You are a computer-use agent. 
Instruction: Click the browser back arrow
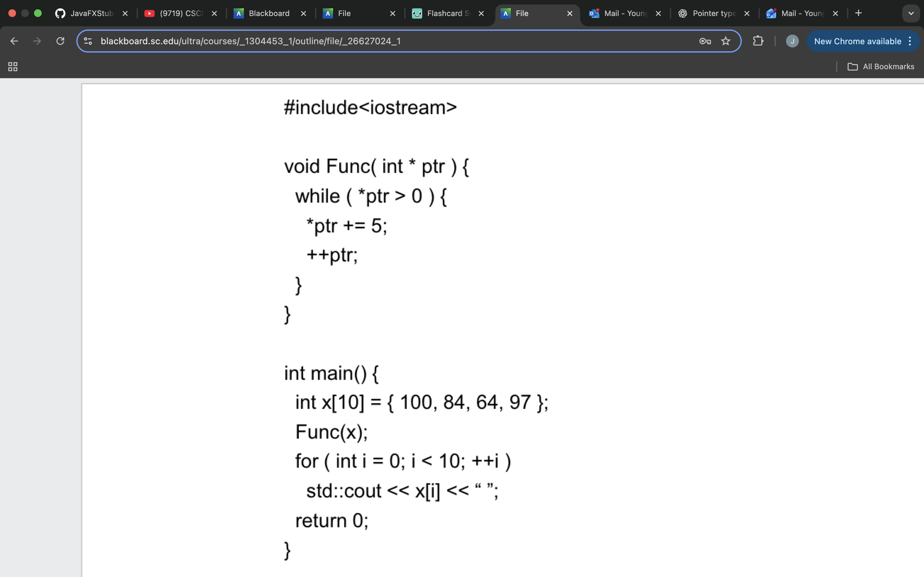click(x=14, y=41)
